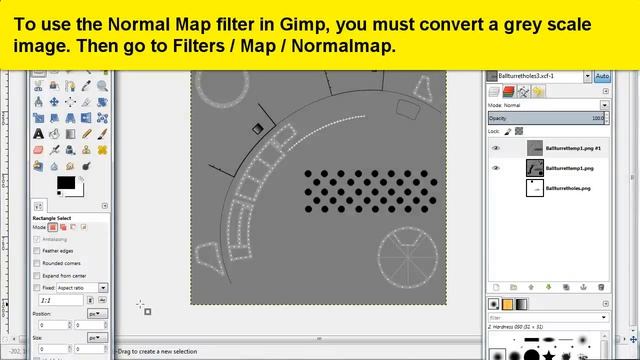Viewport: 640px width, 360px height.
Task: Select the Scale tool
Action: click(x=38, y=118)
